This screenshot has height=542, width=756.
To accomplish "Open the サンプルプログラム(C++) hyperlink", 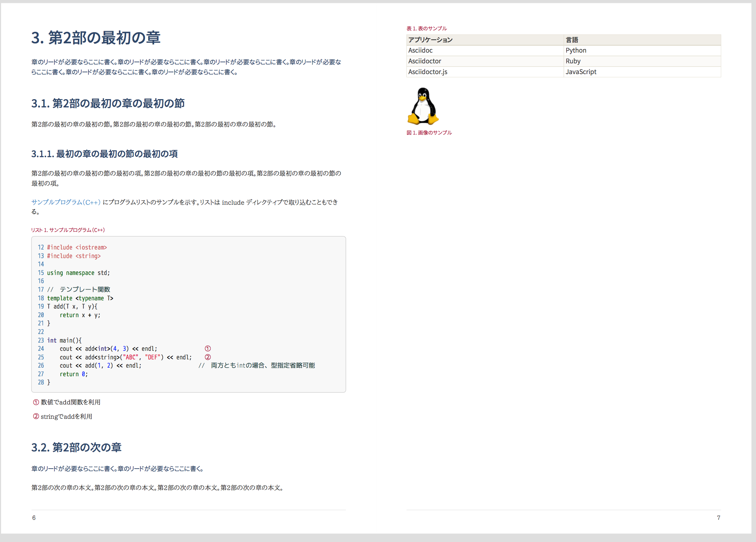I will coord(65,202).
